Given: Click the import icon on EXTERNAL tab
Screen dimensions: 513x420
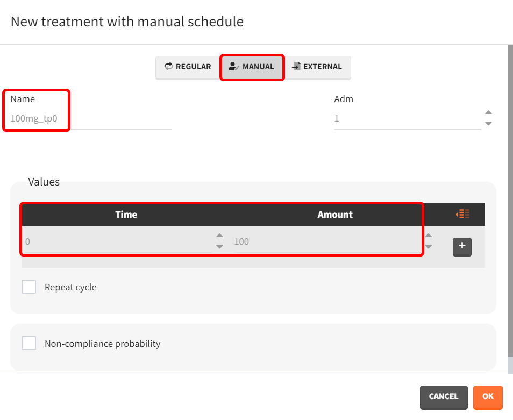Looking at the screenshot, I should [x=296, y=67].
